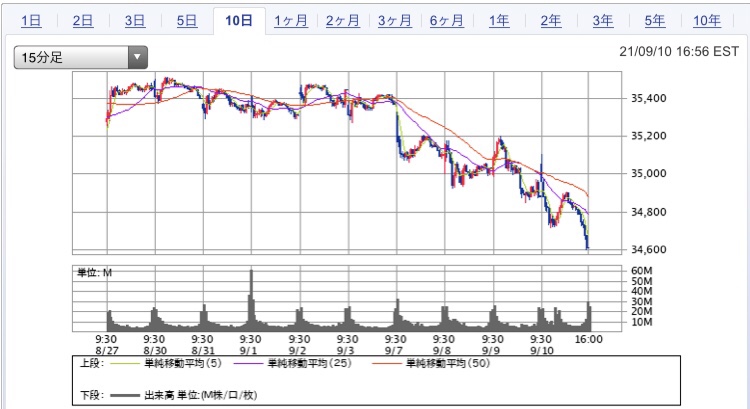Click the 34,600 price axis label

tap(649, 249)
